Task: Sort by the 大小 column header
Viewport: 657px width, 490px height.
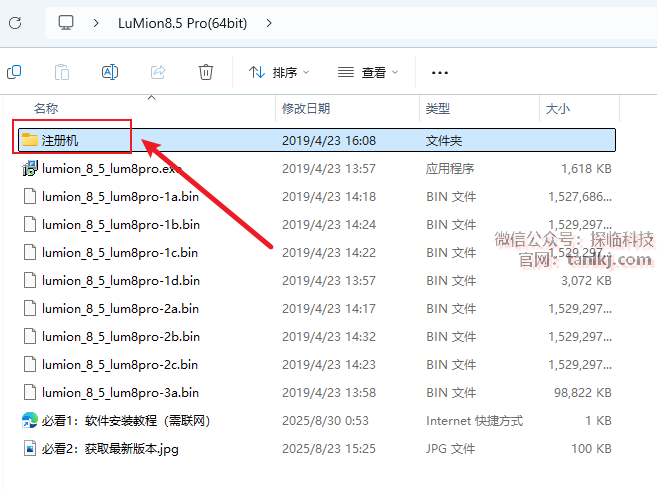Action: coord(557,109)
